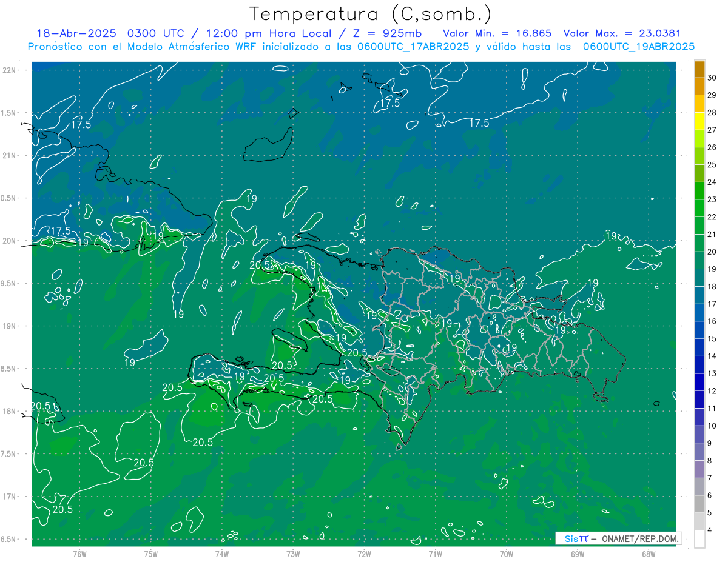Select colorbar swatch between 14 and 15
Image resolution: width=728 pixels, height=562 pixels.
tap(700, 348)
